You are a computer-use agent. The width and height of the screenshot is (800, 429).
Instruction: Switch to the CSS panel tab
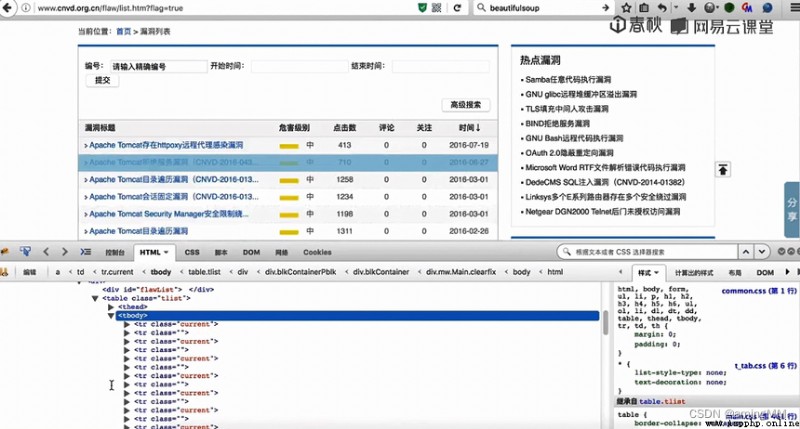[192, 253]
